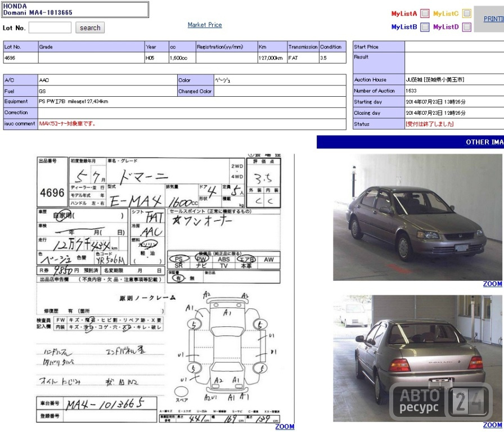The height and width of the screenshot is (432, 504).
Task: Check the MyListD checkbox
Action: point(467,27)
